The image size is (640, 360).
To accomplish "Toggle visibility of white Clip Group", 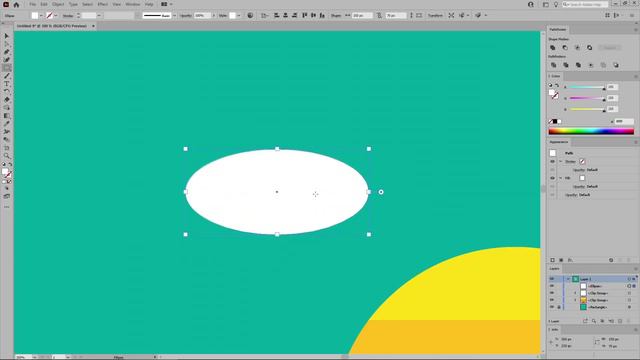I will pyautogui.click(x=552, y=293).
